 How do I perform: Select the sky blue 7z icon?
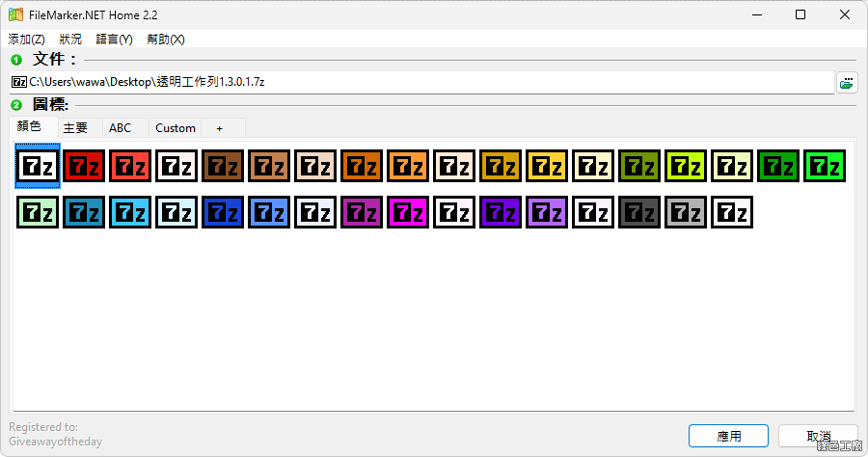[130, 212]
